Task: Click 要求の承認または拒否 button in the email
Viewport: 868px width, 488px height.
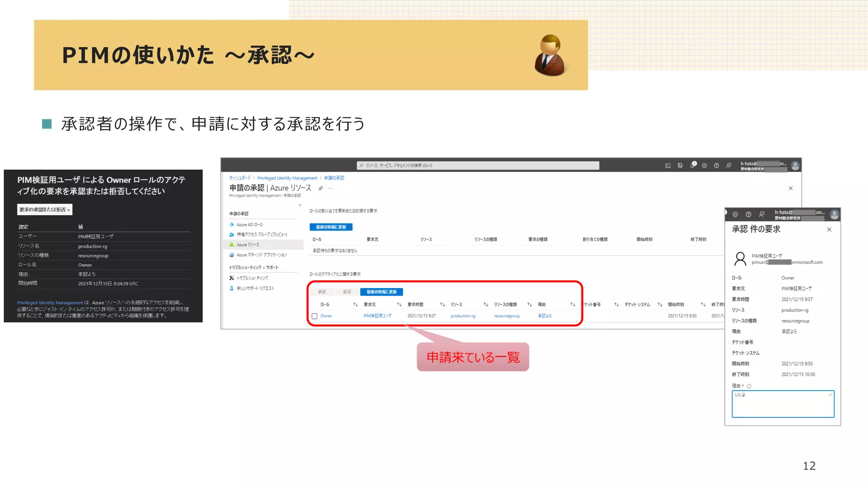Action: (45, 210)
